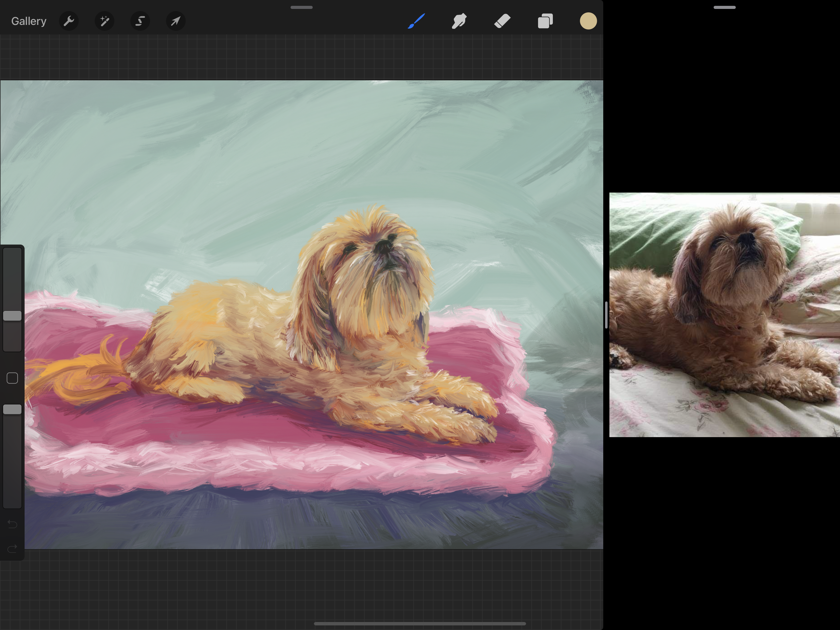Tap the undo arrow in sidebar
The height and width of the screenshot is (630, 840).
12,524
